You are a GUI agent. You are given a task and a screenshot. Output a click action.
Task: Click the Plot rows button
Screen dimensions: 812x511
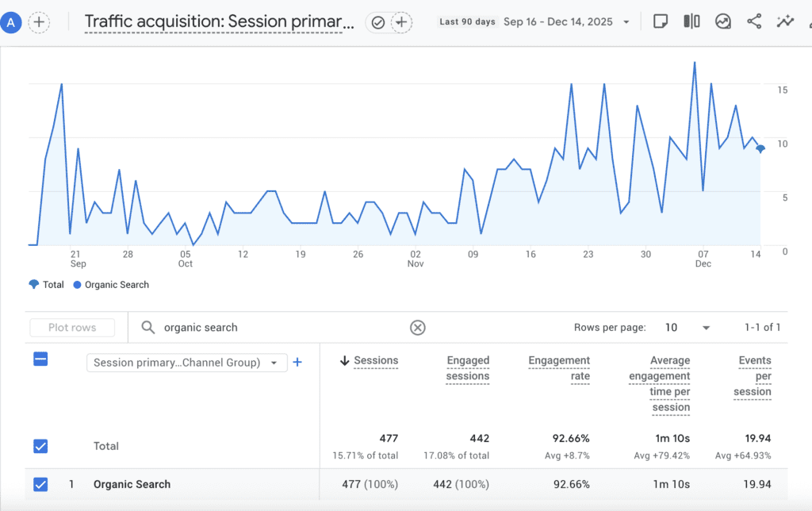click(x=72, y=328)
